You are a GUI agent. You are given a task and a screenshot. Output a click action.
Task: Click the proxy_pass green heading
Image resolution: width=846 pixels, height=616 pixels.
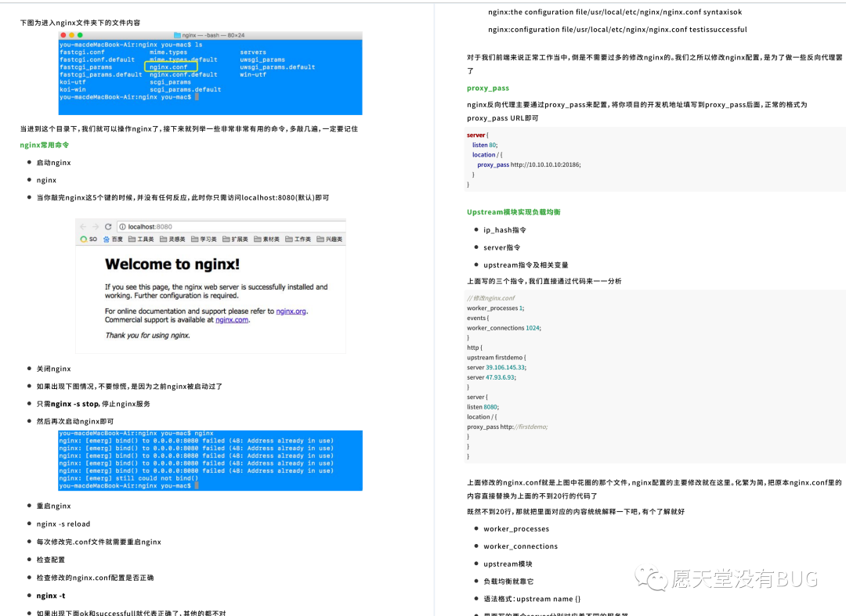[488, 88]
